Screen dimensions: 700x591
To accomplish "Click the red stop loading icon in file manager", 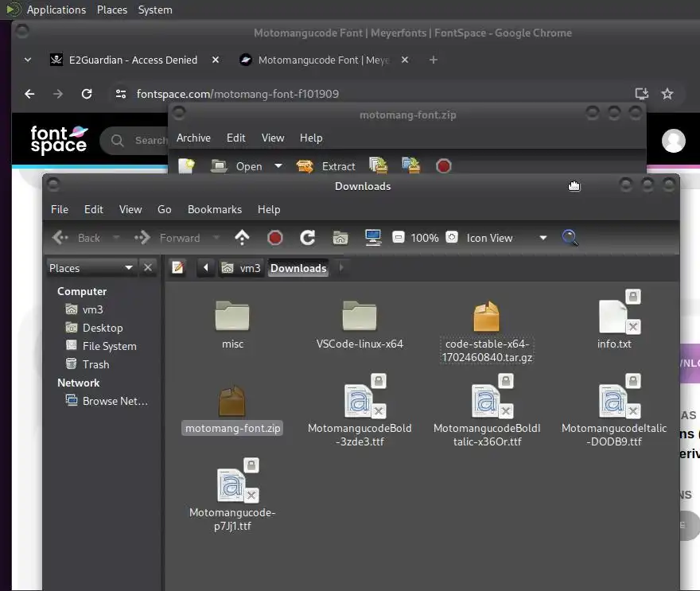I will point(275,238).
